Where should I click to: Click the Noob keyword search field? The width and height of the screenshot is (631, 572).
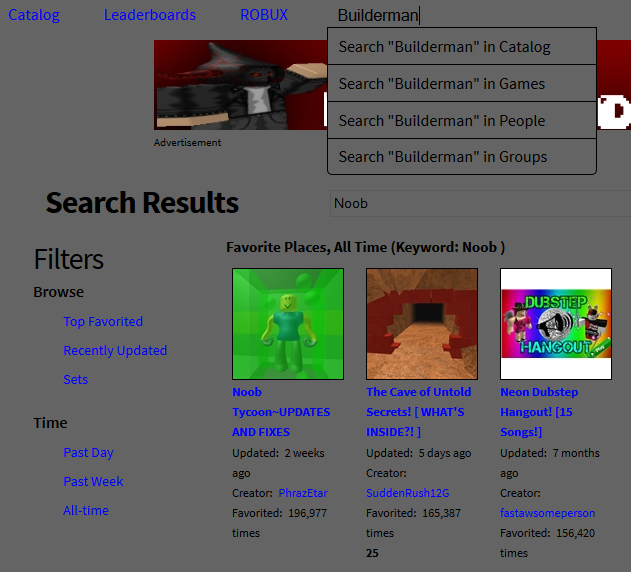click(480, 203)
